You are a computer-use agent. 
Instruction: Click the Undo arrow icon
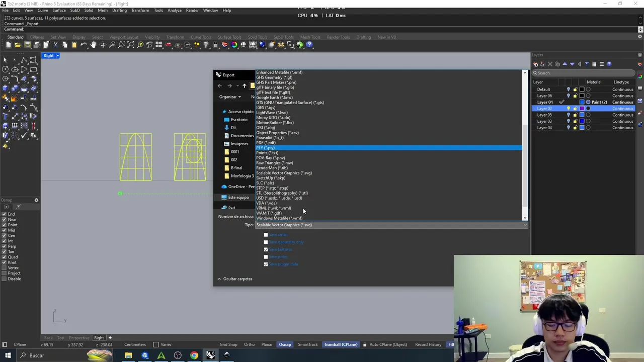tap(84, 45)
